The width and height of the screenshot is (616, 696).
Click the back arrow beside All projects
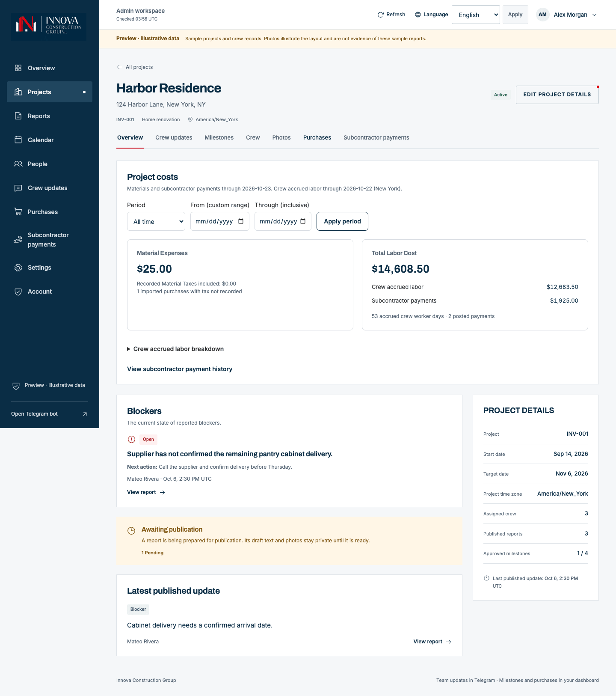click(x=119, y=67)
